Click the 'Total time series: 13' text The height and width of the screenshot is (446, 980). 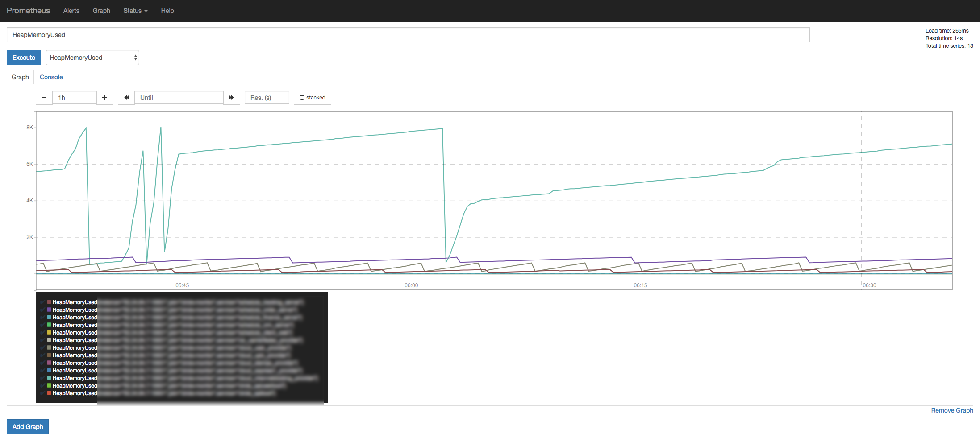[x=949, y=46]
